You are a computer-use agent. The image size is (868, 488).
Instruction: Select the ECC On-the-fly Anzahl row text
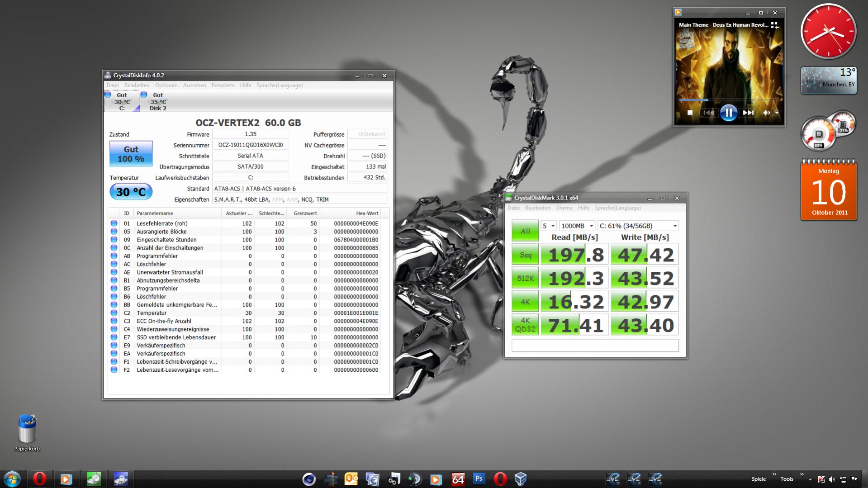click(x=164, y=321)
